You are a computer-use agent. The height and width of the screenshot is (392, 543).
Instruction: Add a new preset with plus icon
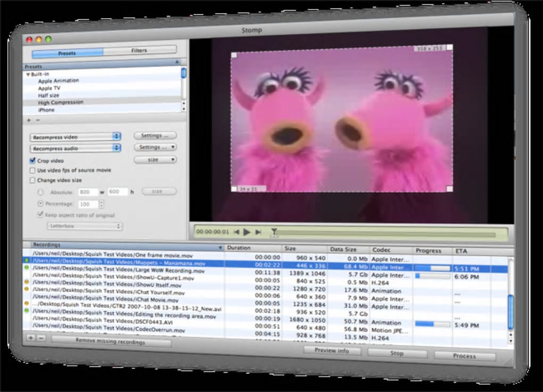pos(29,120)
